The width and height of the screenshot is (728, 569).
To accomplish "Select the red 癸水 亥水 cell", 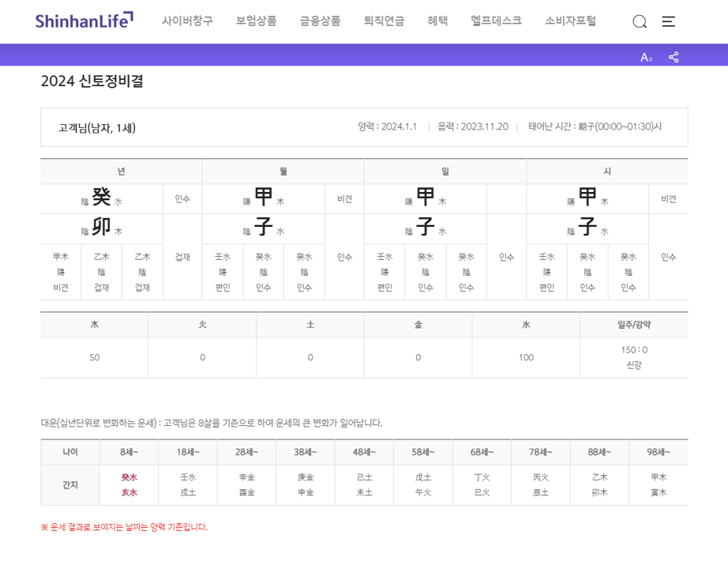I will click(129, 484).
